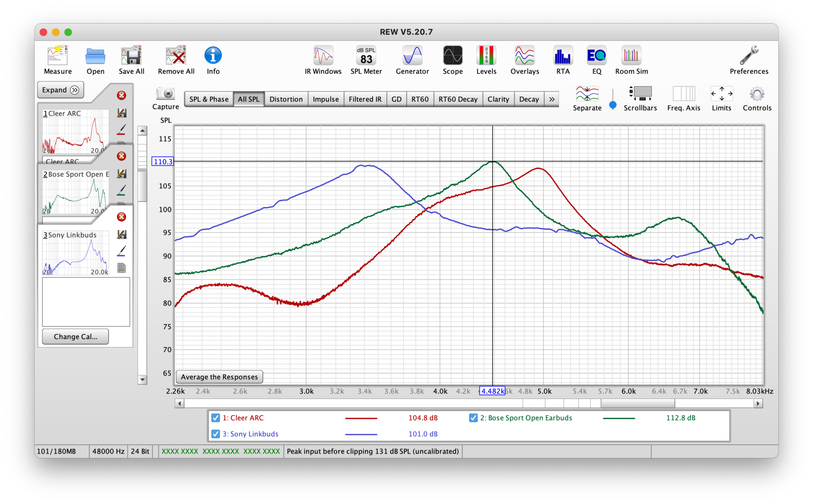This screenshot has width=813, height=504.
Task: Click horizontal scrollbar left arrow
Action: coord(180,404)
